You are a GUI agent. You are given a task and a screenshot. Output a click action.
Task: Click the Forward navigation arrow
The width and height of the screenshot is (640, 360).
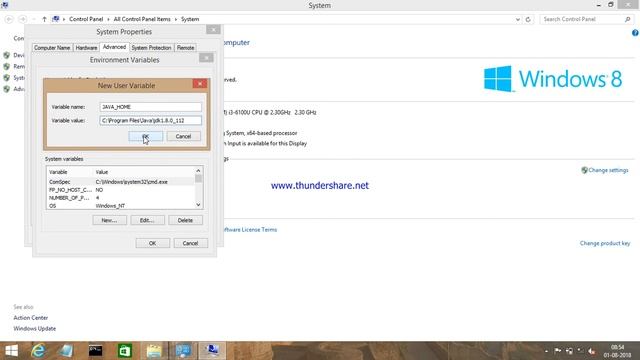pyautogui.click(x=23, y=19)
